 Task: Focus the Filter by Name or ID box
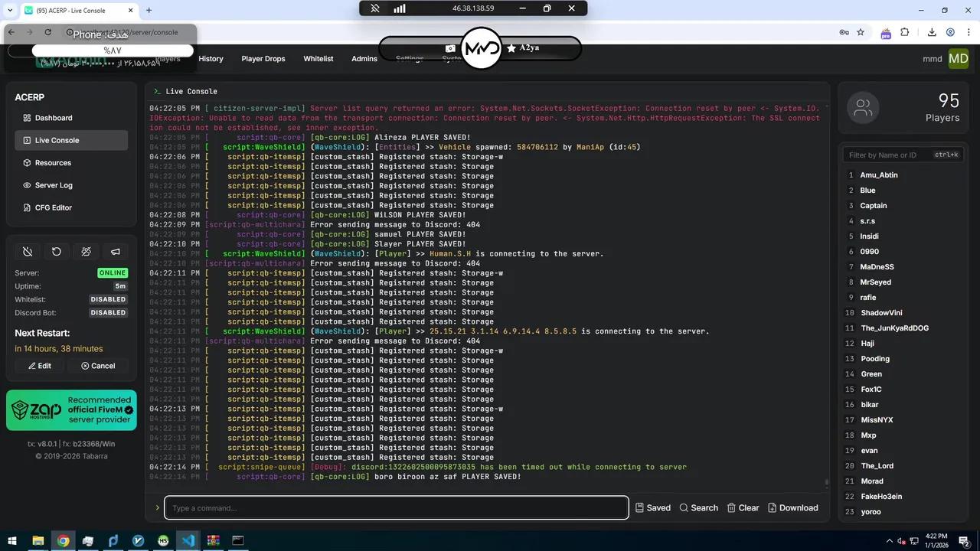[888, 155]
